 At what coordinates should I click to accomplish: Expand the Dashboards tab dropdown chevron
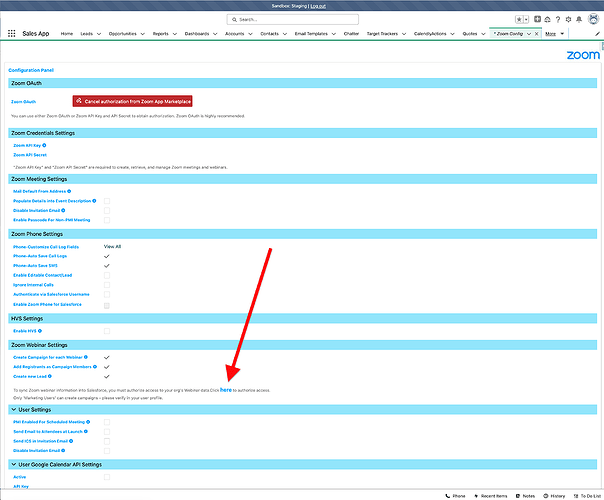click(215, 34)
